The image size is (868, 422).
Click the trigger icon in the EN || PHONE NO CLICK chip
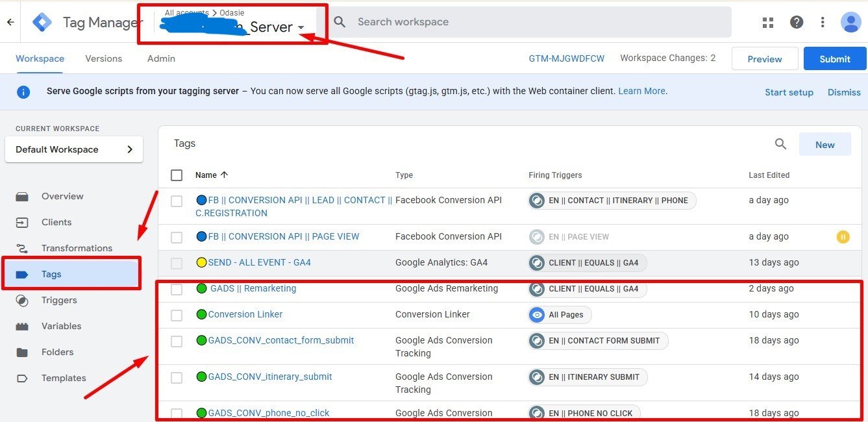pyautogui.click(x=536, y=414)
